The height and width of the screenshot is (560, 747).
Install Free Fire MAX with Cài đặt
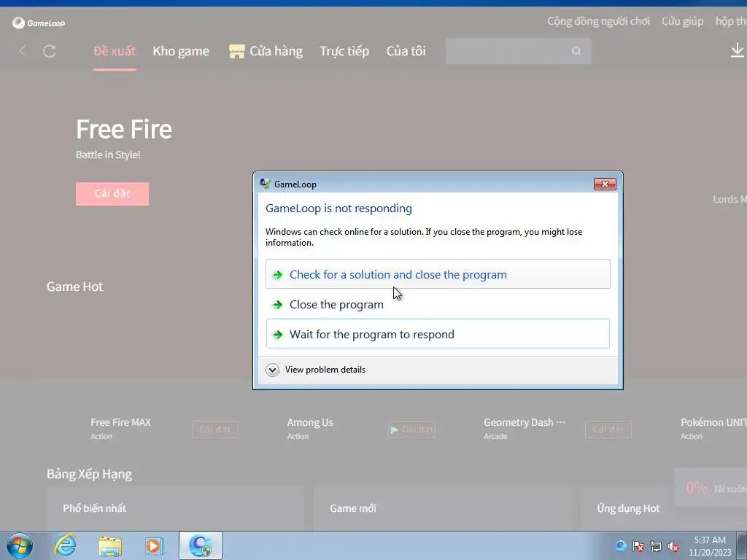pos(215,429)
